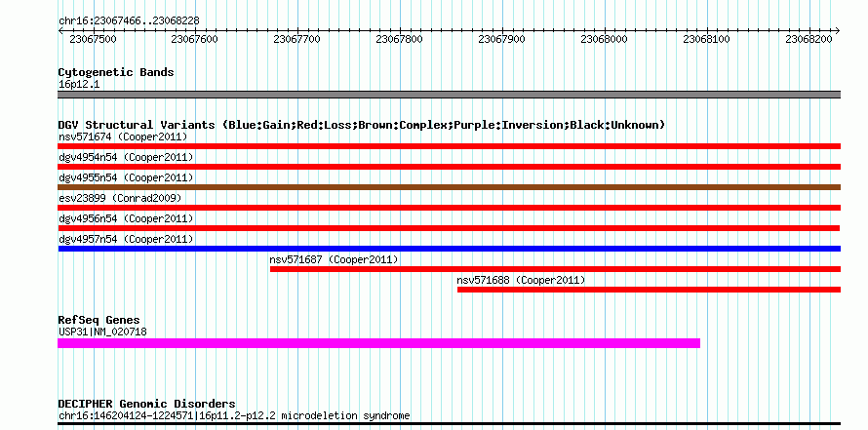This screenshot has width=868, height=430.
Task: Click the nsv571674 (Cooper2011) variant label
Action: tap(123, 137)
